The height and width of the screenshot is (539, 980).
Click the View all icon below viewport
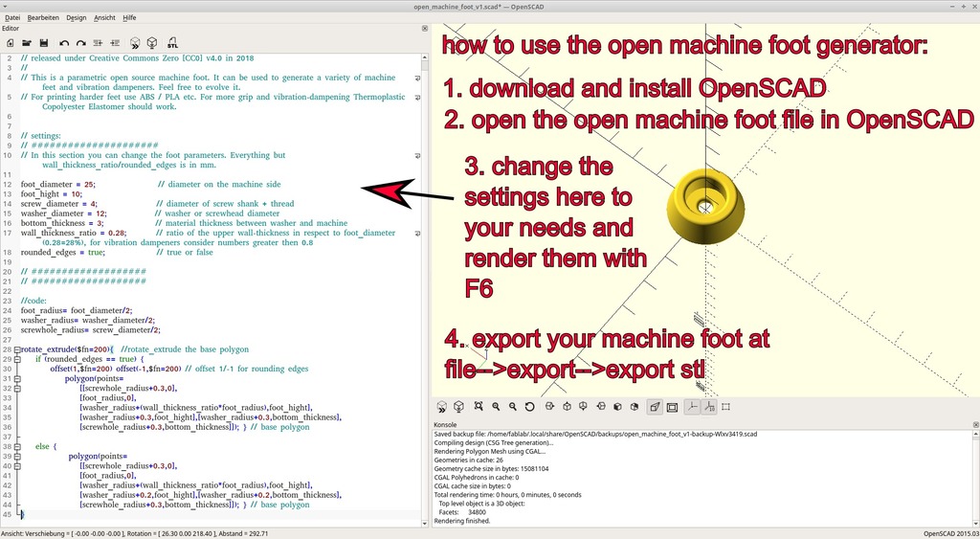478,407
